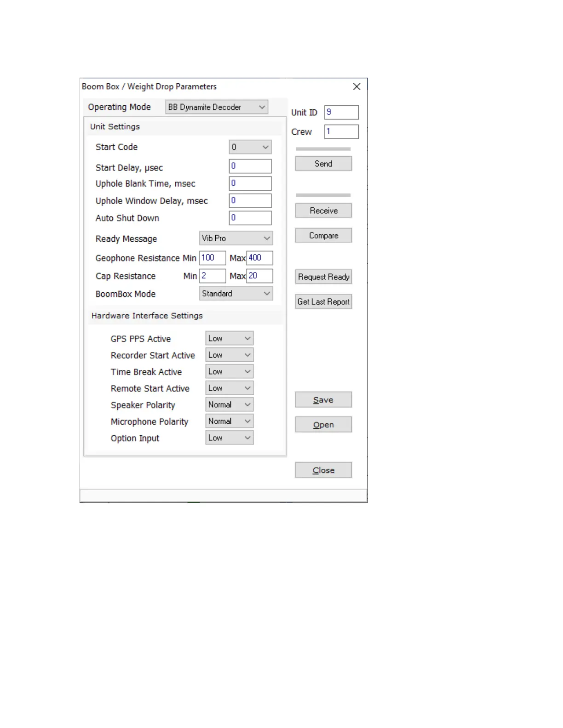The height and width of the screenshot is (728, 563).
Task: Click the dialog title text
Action: [149, 86]
